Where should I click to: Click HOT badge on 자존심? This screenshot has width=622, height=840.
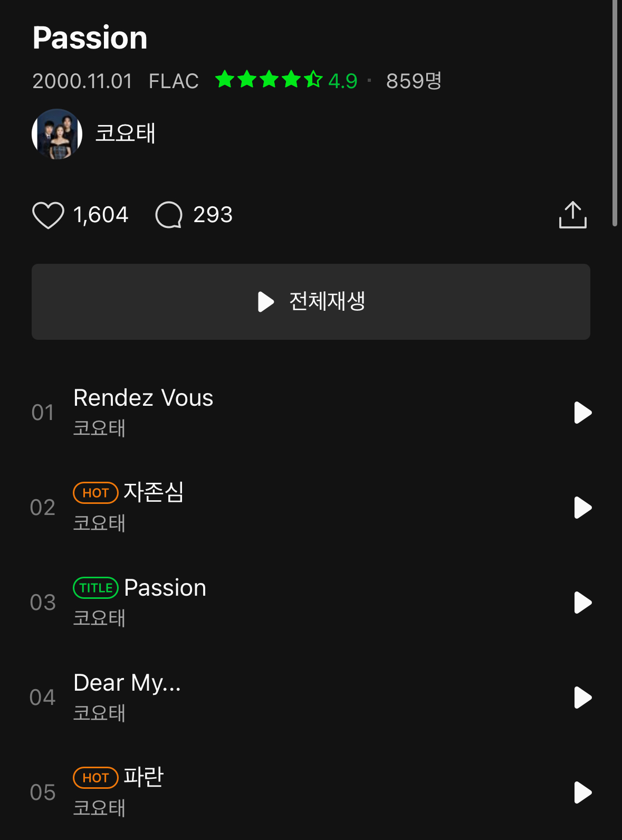point(95,493)
